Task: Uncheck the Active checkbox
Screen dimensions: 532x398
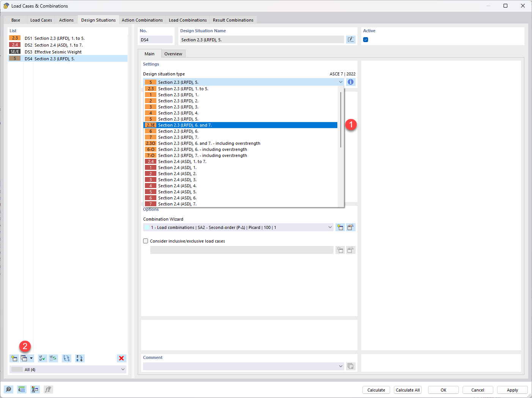Action: (366, 39)
